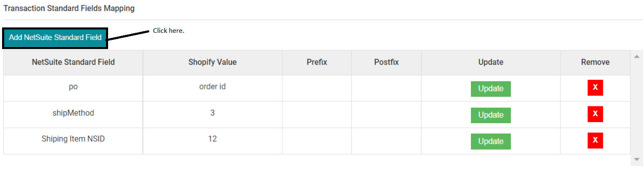
Task: Click the Shopify value '12' cell
Action: coord(212,139)
